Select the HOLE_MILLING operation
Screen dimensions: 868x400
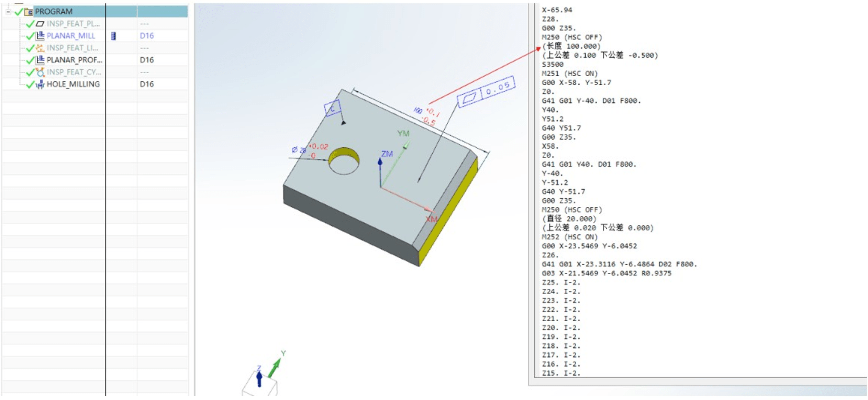(73, 84)
